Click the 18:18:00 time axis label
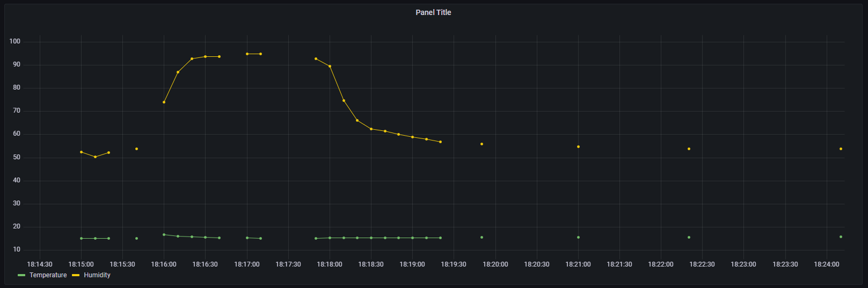This screenshot has height=288, width=868. (x=330, y=264)
